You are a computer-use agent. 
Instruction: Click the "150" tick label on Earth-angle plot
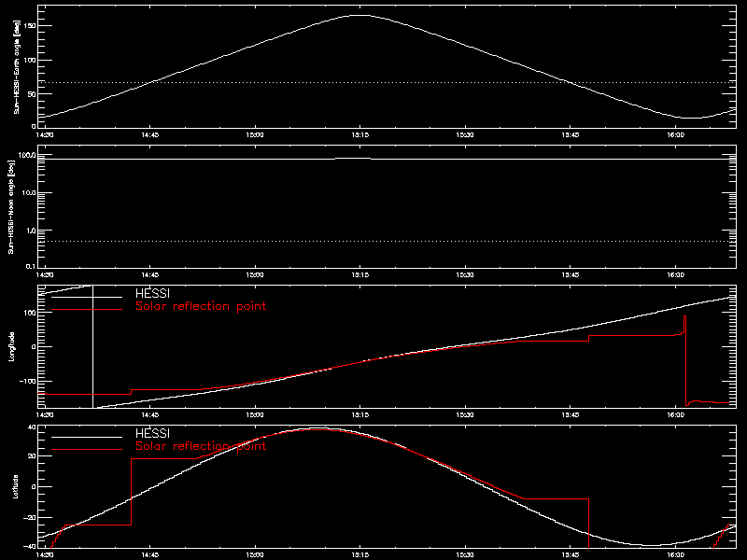(x=30, y=26)
